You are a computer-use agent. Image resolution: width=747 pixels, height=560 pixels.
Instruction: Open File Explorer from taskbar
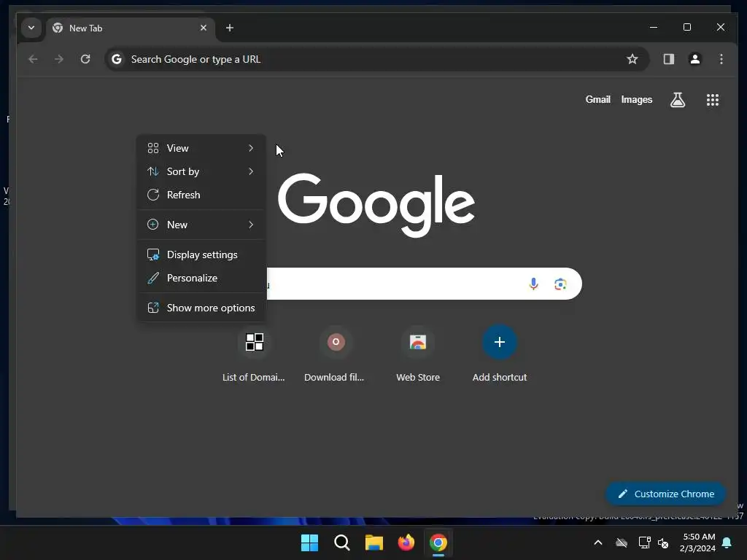click(374, 542)
